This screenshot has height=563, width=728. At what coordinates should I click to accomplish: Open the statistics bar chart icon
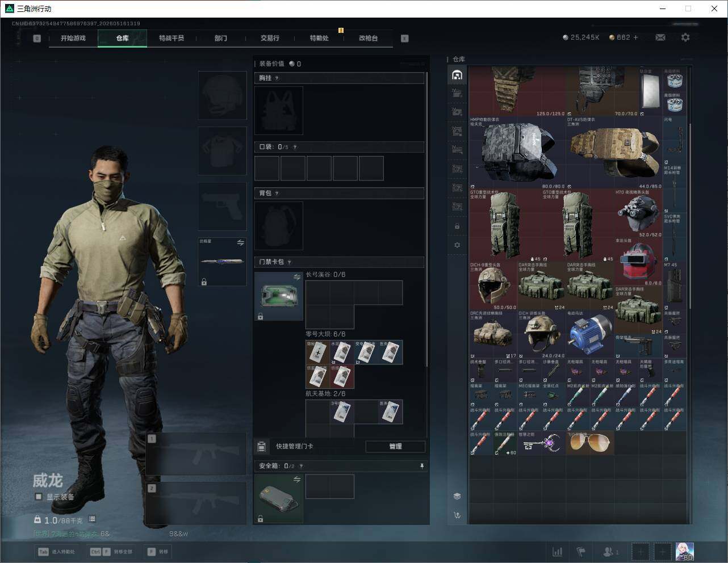pos(558,552)
